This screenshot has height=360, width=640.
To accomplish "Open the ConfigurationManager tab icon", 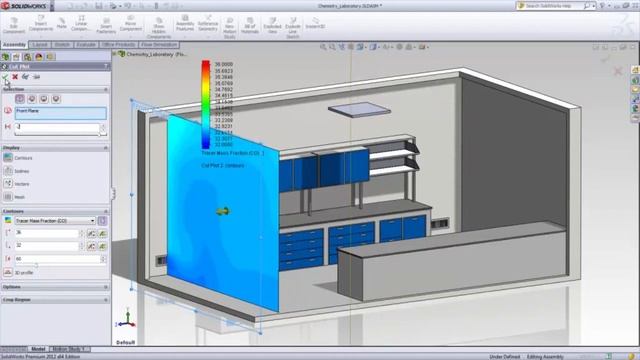I will tap(27, 57).
